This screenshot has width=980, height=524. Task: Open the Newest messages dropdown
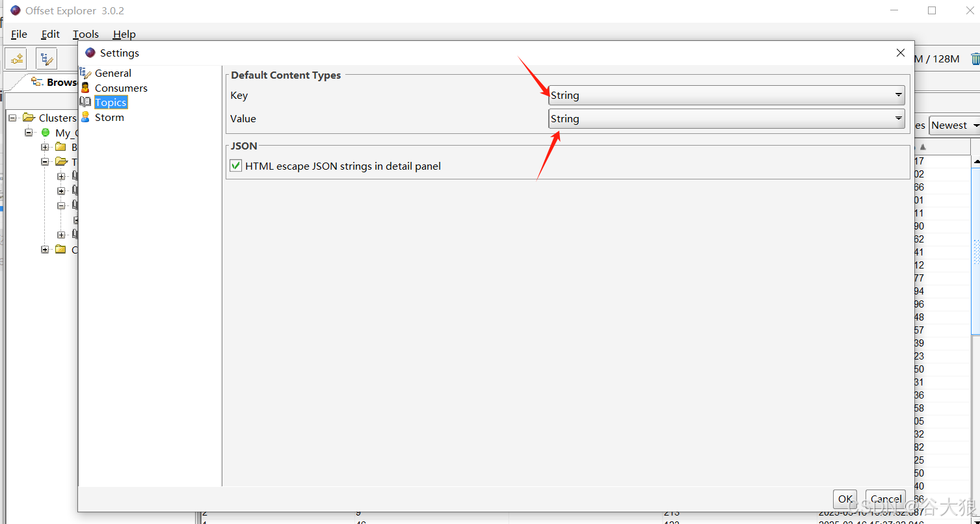coord(954,125)
